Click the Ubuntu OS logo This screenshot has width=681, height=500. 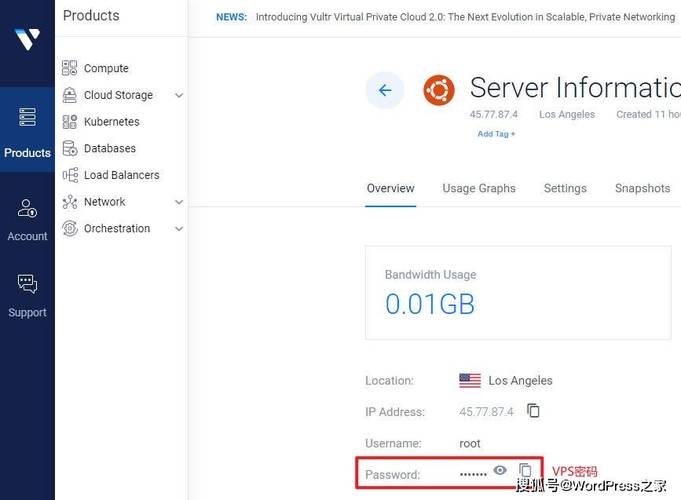[x=438, y=90]
